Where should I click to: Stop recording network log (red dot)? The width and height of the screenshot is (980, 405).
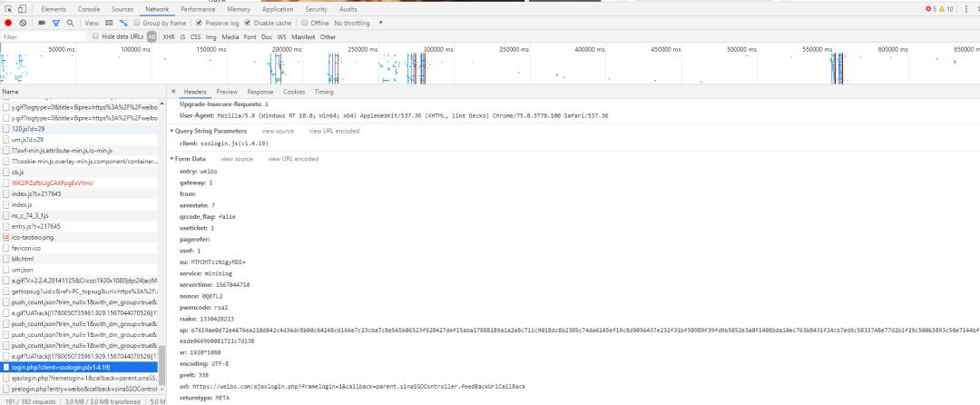point(8,23)
